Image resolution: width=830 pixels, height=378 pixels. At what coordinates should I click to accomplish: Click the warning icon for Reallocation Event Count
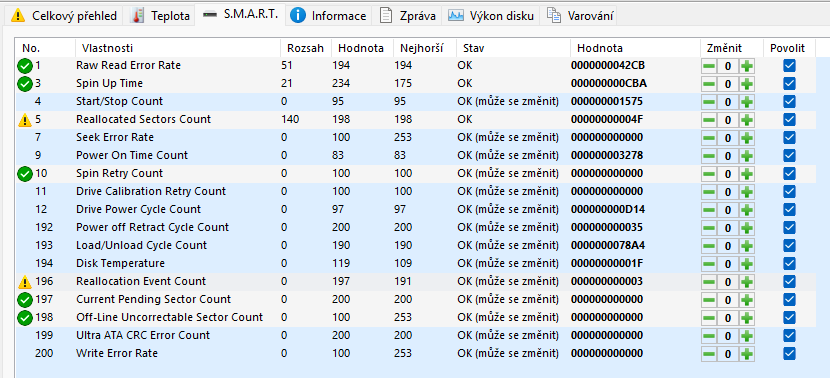click(x=25, y=282)
